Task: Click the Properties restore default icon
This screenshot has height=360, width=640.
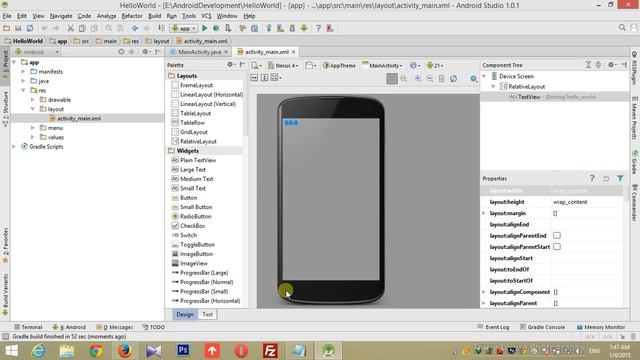Action: (606, 178)
